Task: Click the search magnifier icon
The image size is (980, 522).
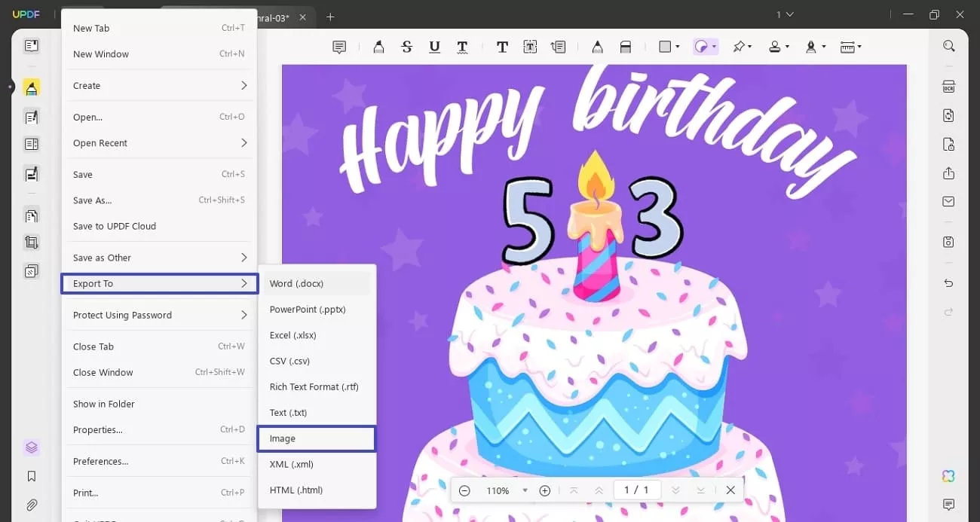Action: click(948, 46)
